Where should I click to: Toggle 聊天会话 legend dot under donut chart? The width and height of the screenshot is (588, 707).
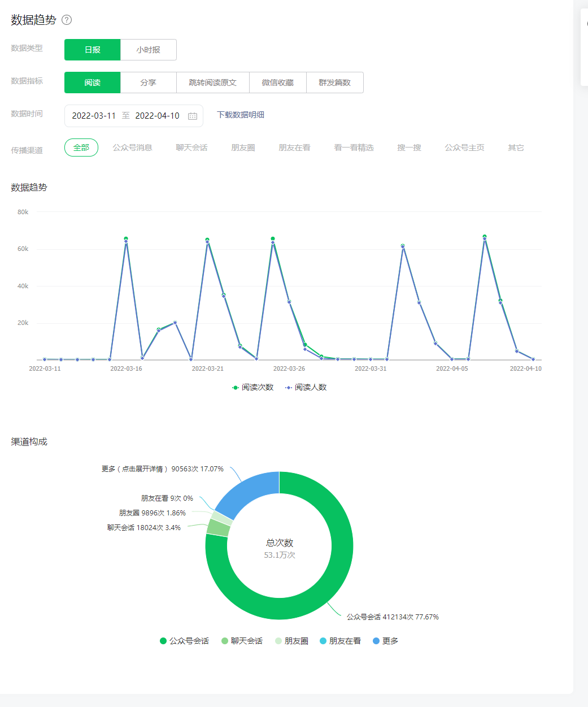(225, 641)
